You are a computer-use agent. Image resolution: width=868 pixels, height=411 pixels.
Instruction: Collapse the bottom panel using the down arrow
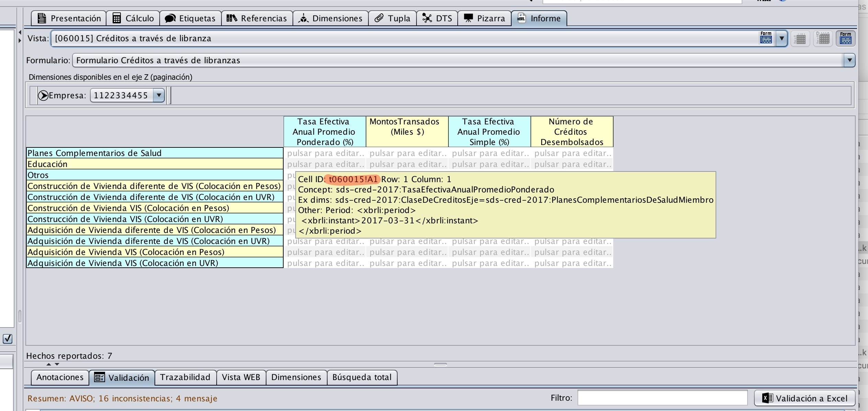[x=57, y=364]
